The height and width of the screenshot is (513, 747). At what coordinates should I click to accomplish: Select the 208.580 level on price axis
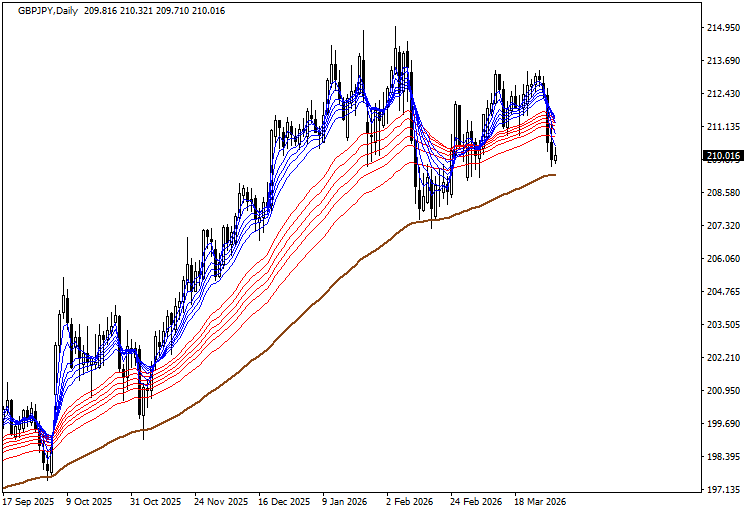click(722, 192)
